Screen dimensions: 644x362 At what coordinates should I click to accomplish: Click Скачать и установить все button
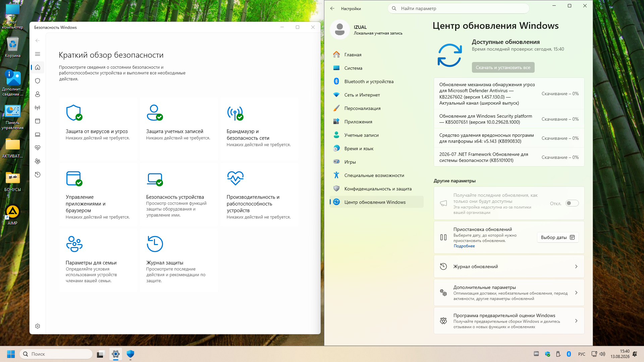pyautogui.click(x=503, y=67)
